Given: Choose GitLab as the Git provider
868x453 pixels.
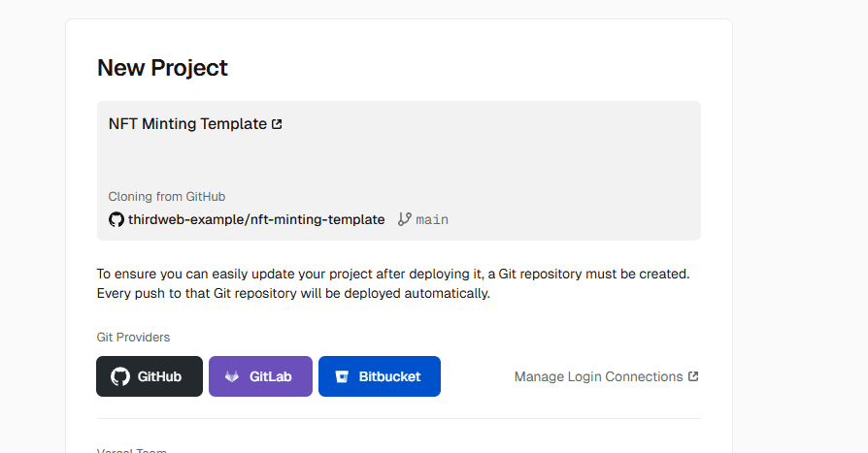Looking at the screenshot, I should [x=260, y=376].
